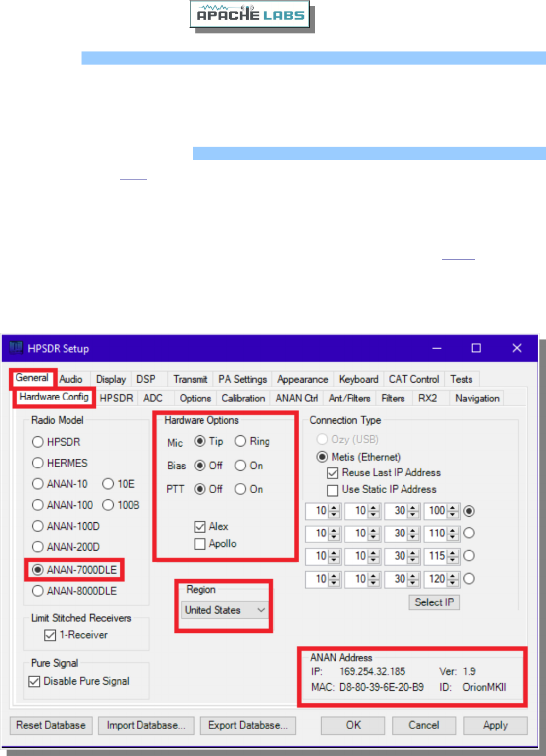546x756 pixels.
Task: Open the ANAN Ctrl sub-tab
Action: click(x=297, y=398)
